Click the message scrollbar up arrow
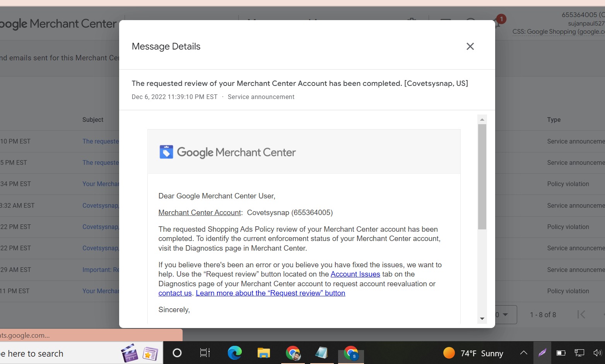The width and height of the screenshot is (605, 364). (482, 120)
